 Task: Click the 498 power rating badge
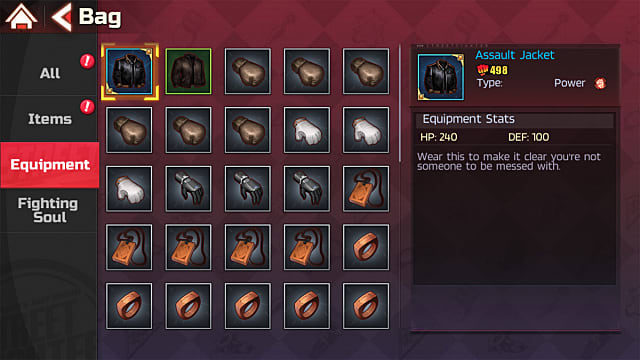coord(492,70)
